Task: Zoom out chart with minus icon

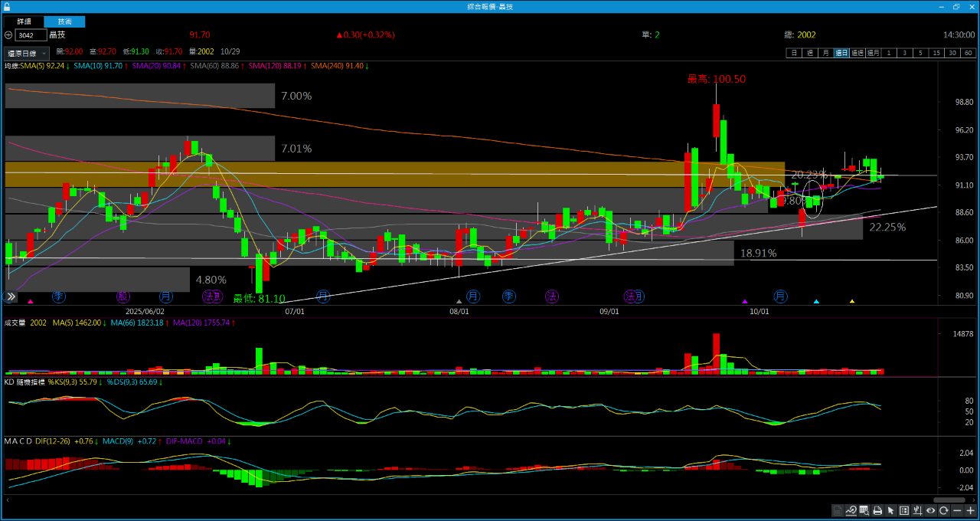Action: (x=957, y=510)
